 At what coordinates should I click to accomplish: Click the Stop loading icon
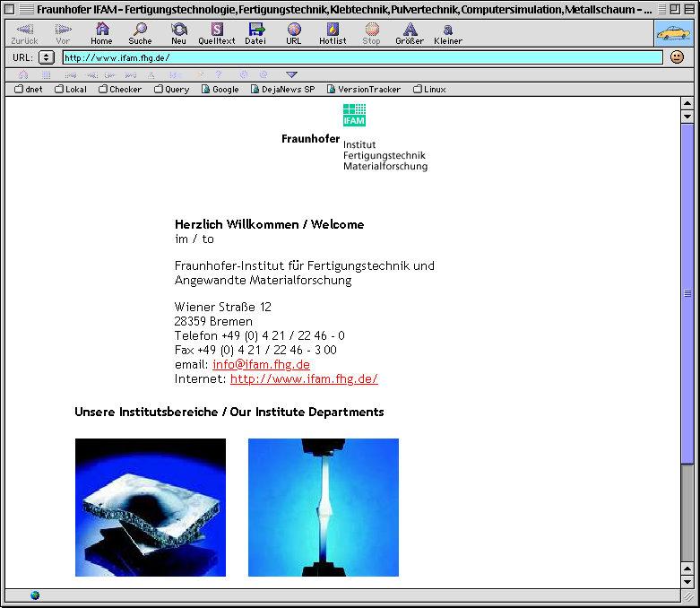click(x=371, y=30)
